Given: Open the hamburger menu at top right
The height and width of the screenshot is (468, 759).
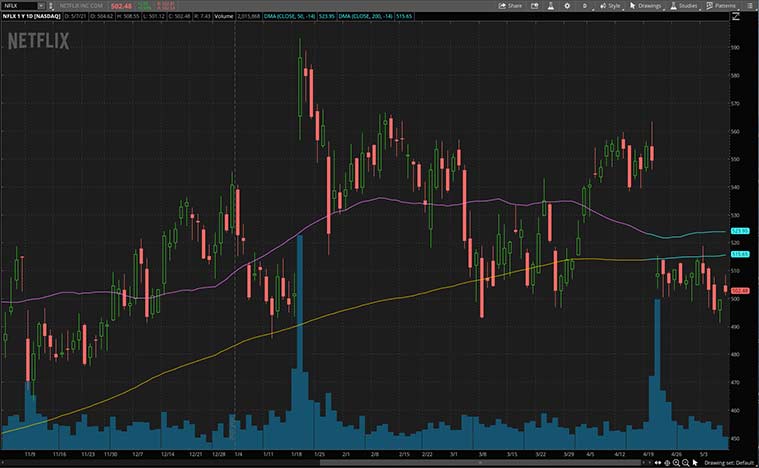Looking at the screenshot, I should tap(750, 5).
